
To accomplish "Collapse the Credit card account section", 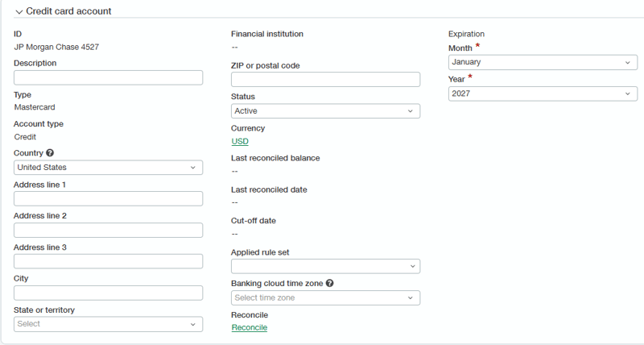I will (19, 11).
